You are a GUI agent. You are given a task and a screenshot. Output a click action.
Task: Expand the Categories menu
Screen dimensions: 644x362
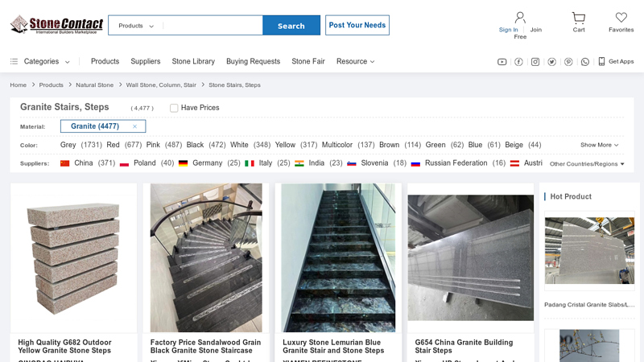tap(40, 61)
